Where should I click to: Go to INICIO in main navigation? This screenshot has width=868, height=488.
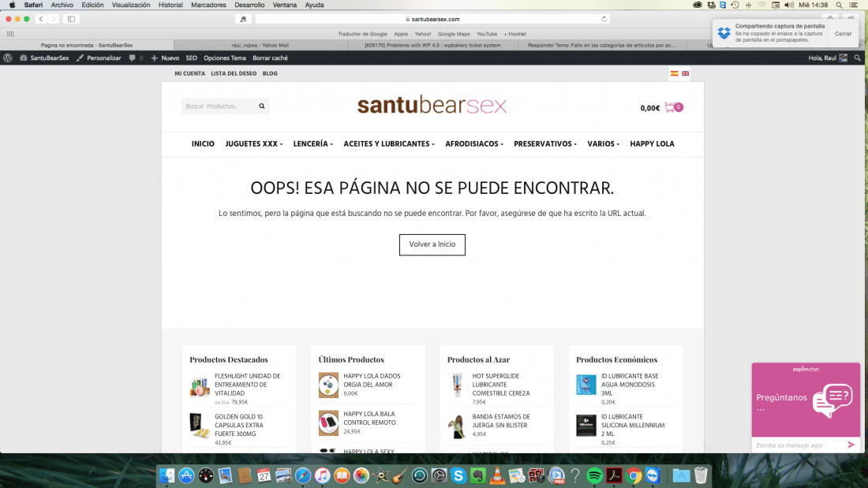[x=203, y=143]
